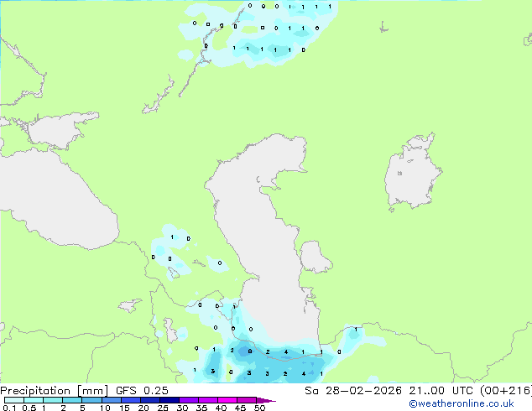The width and height of the screenshot is (532, 411).
Task: Select the 45–50 mm legend swatch
Action: [x=247, y=400]
